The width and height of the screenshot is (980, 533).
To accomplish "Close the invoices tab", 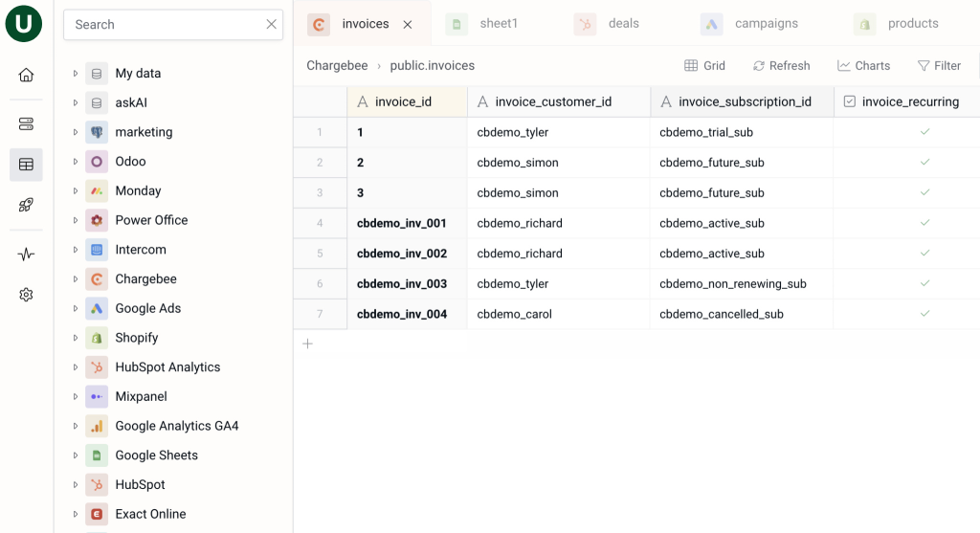I will pyautogui.click(x=408, y=24).
